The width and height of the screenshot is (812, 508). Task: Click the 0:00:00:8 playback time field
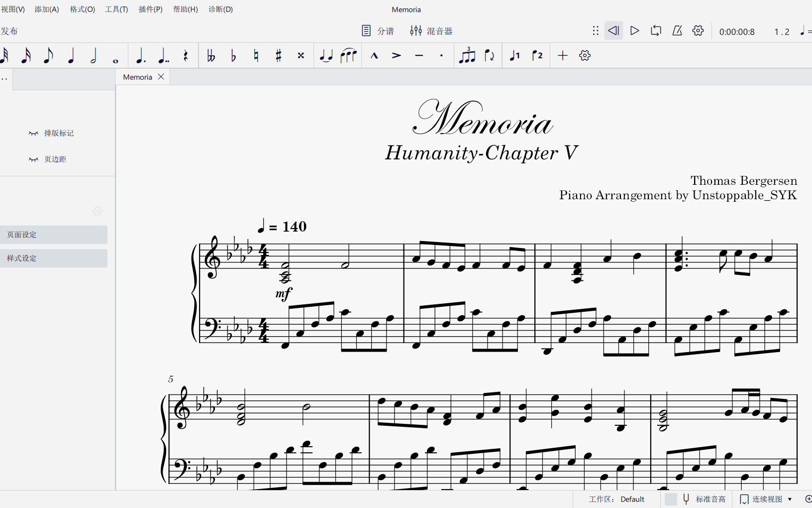click(736, 32)
